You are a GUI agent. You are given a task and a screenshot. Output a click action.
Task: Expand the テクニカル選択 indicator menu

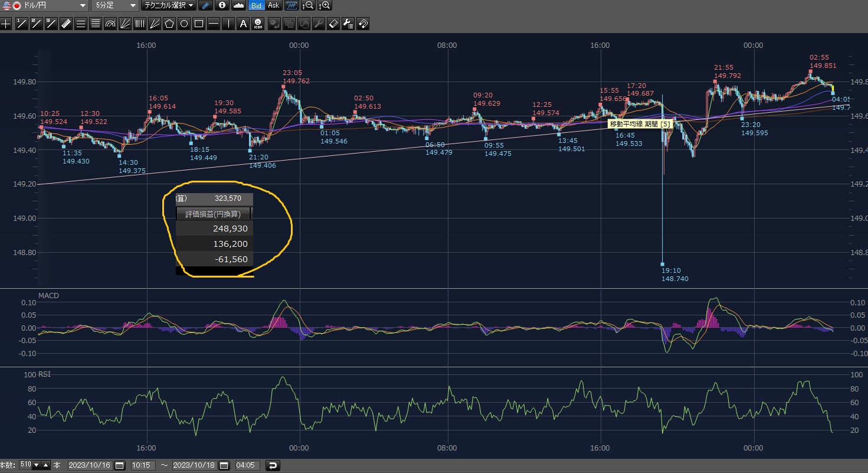[x=169, y=5]
